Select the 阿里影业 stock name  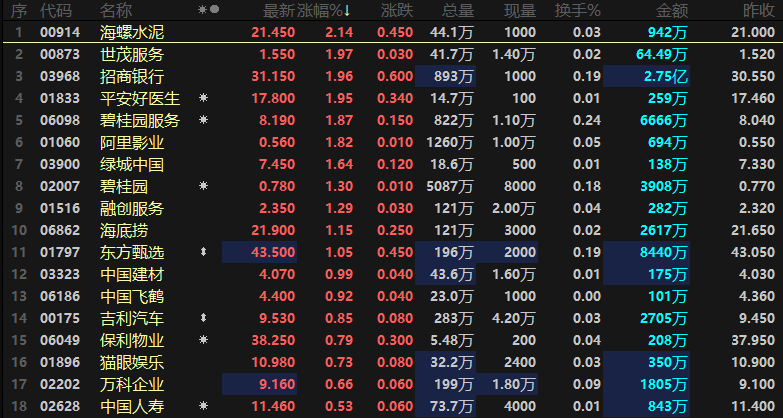(132, 142)
